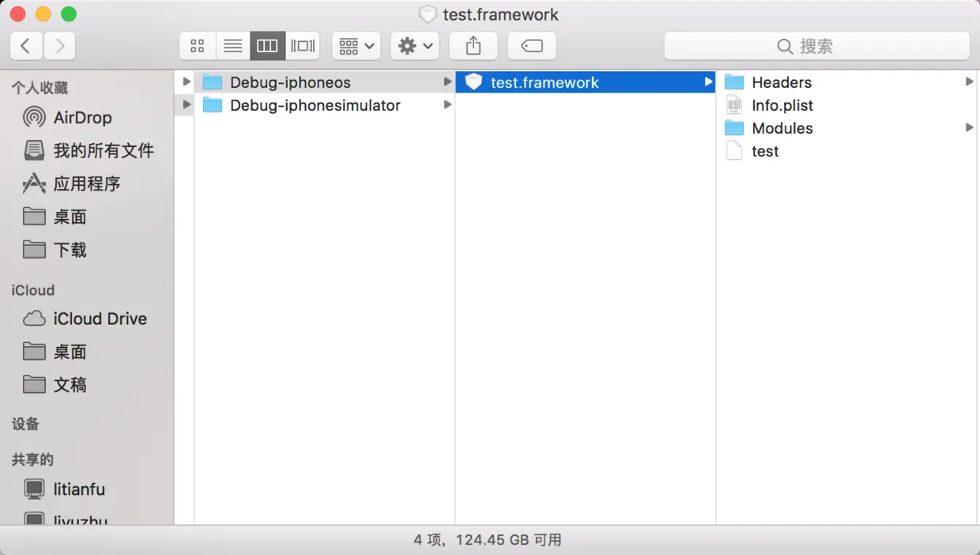Screen dimensions: 980x555
Task: Select 应用程序 in the sidebar
Action: [x=82, y=183]
